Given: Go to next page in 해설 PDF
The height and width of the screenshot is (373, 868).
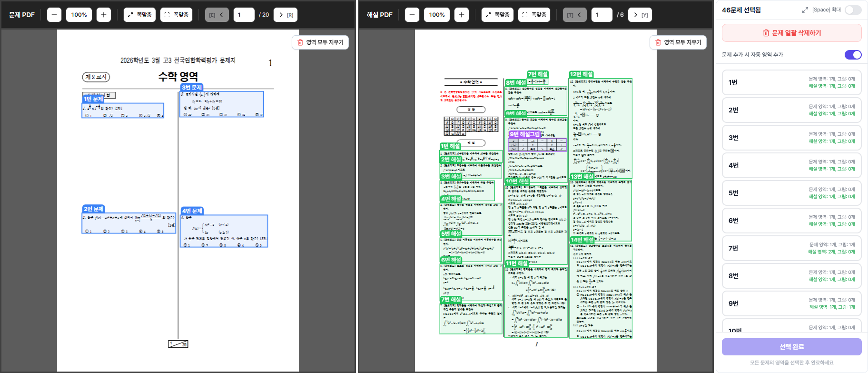Looking at the screenshot, I should (640, 15).
